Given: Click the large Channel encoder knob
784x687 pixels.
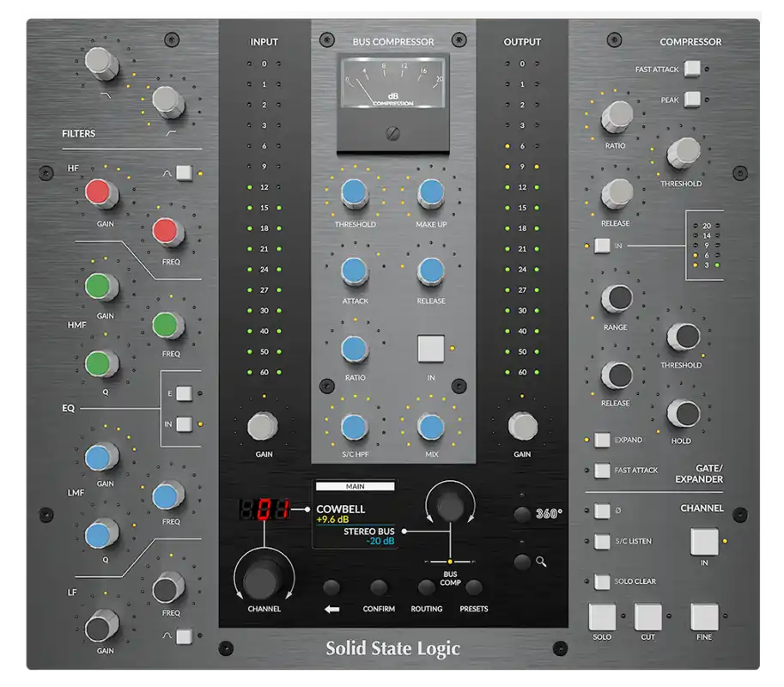Looking at the screenshot, I should point(263,579).
